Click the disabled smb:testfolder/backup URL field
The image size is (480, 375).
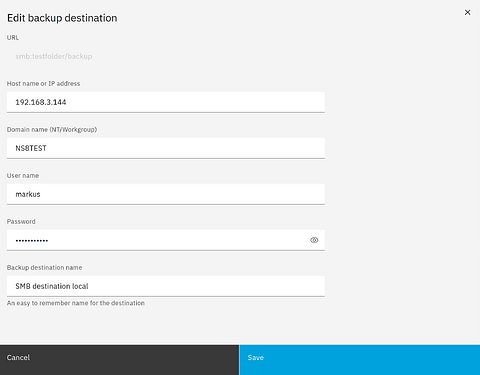166,56
